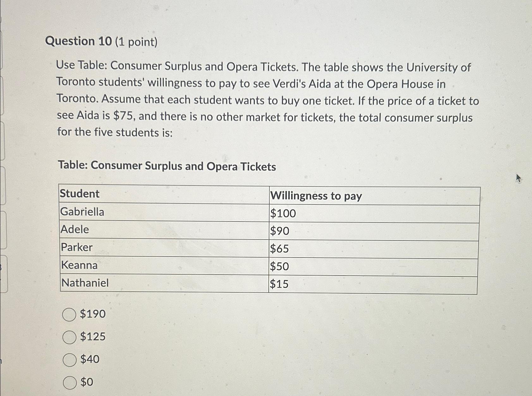Screen dimensions: 532x396
Task: Click the bottom left navigation button fragment
Action: (x=2, y=360)
